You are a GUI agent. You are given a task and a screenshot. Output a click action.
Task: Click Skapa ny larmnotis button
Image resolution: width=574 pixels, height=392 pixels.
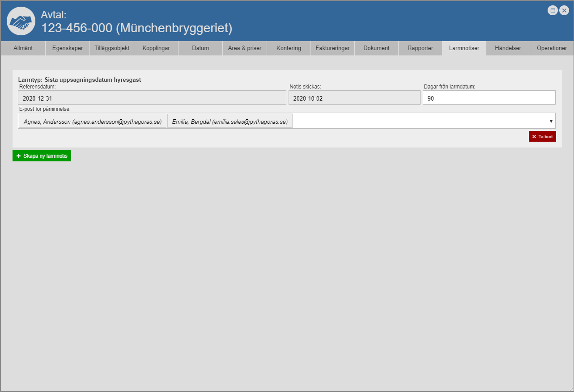[42, 156]
